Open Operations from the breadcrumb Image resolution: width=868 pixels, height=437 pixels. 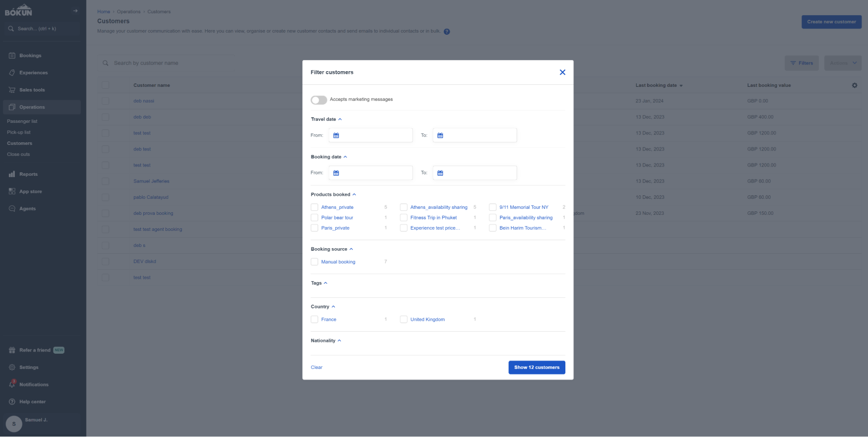pyautogui.click(x=129, y=11)
